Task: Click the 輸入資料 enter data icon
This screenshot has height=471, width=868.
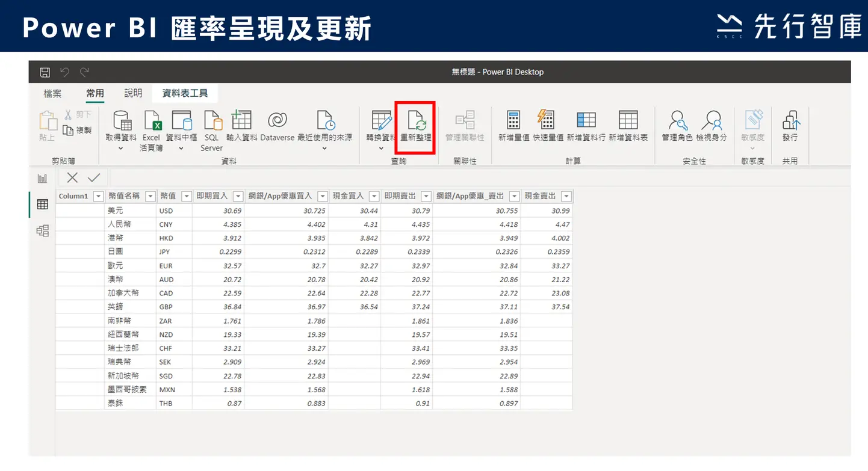Action: coord(241,120)
